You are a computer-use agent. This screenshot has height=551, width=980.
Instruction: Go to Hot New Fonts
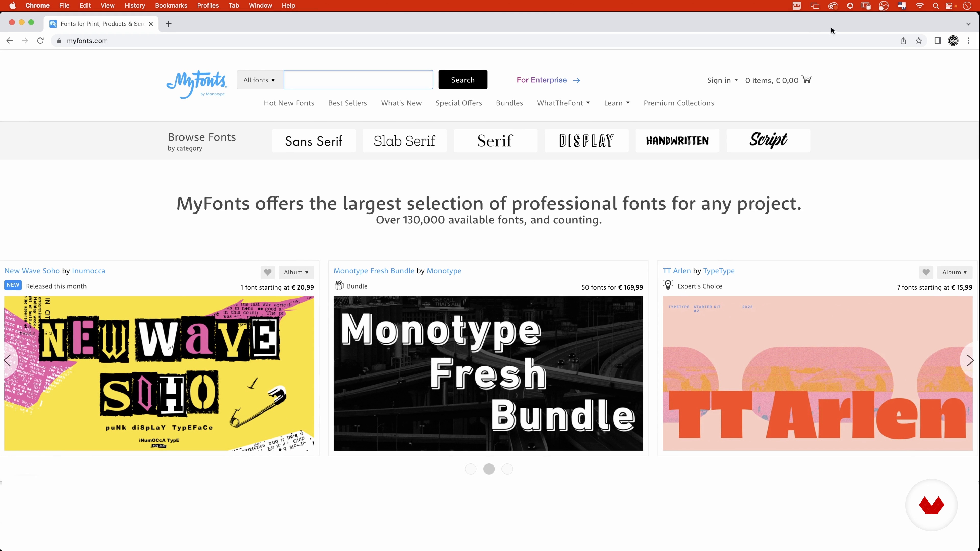tap(289, 103)
